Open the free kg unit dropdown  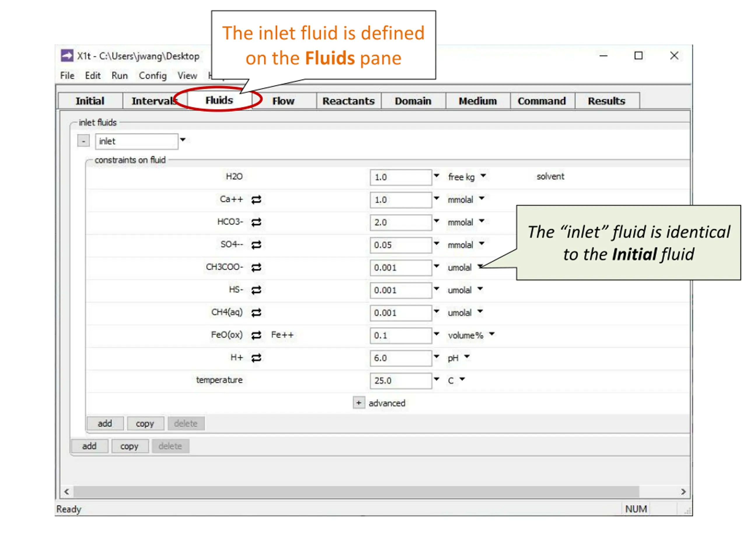point(483,176)
